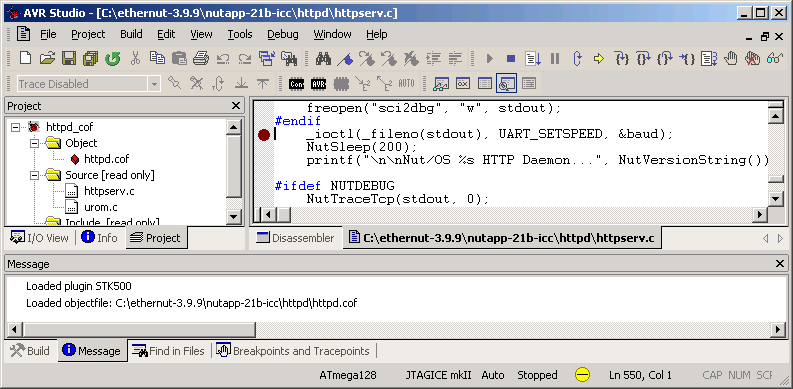Remove all breakpoints with crossed hand icon
Screen dimensions: 793x389
753,59
